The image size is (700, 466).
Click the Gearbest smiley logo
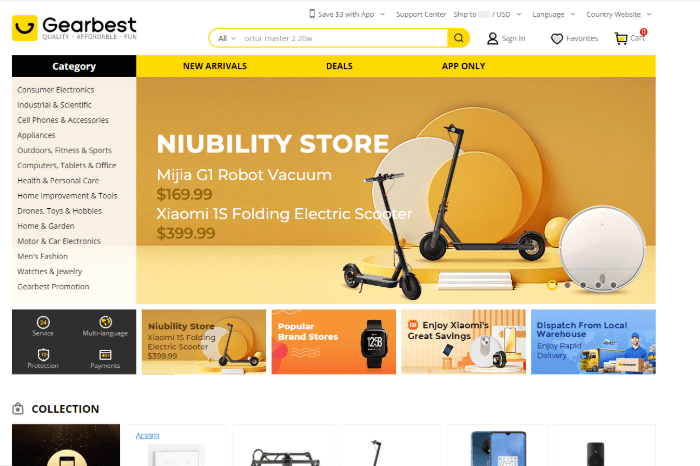click(x=25, y=28)
